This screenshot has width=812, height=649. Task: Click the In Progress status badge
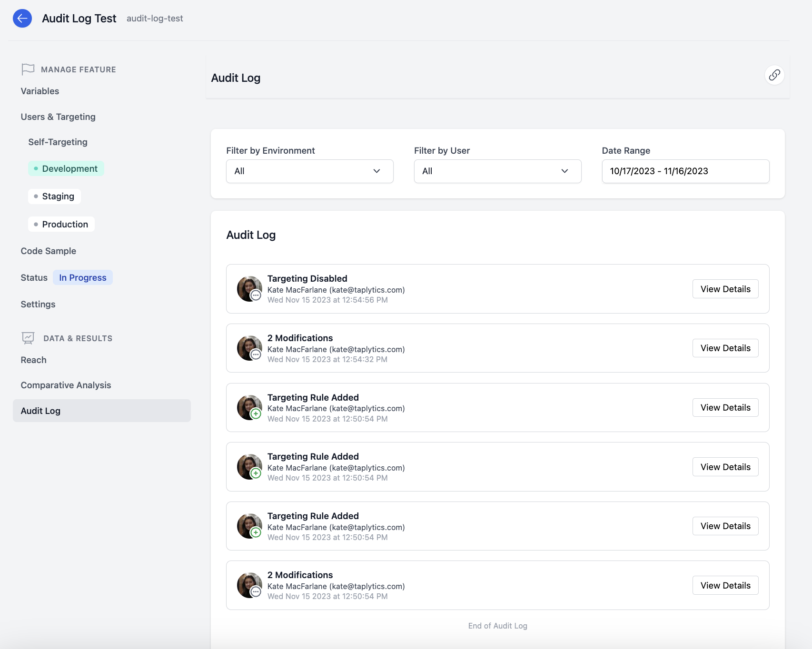coord(82,277)
